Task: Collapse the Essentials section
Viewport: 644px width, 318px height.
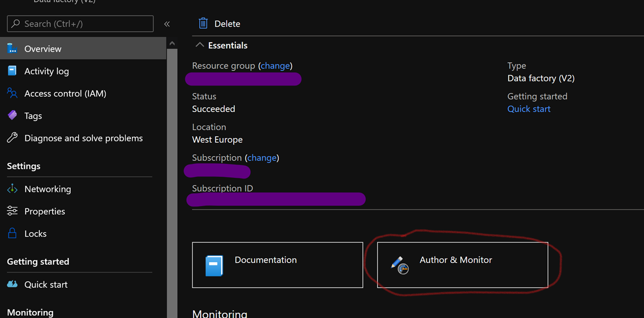Action: pyautogui.click(x=200, y=45)
